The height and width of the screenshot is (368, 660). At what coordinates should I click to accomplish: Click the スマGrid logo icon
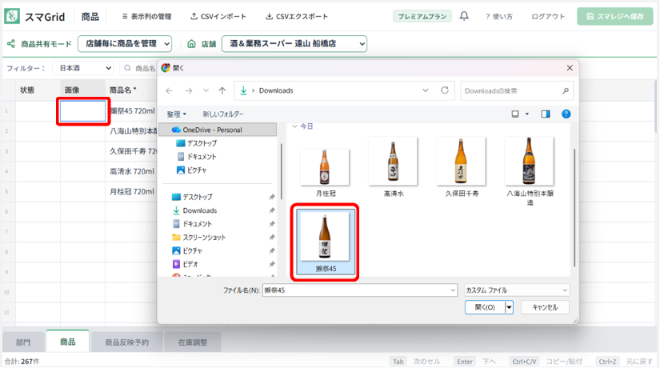pos(12,16)
